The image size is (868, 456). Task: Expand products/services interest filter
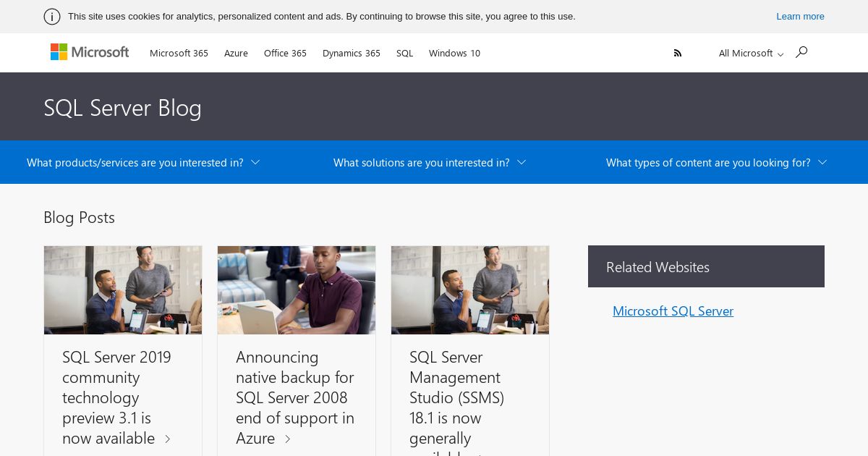point(143,162)
